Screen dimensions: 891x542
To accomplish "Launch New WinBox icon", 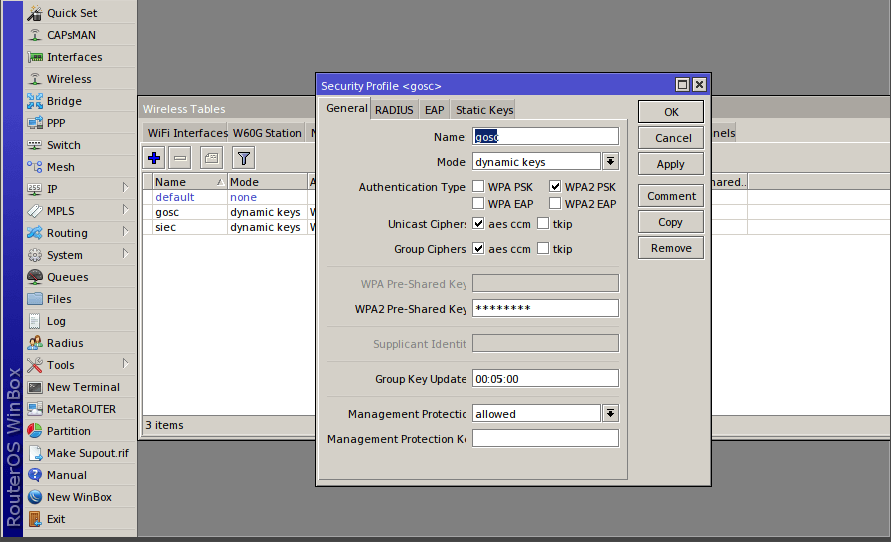I will pos(35,497).
